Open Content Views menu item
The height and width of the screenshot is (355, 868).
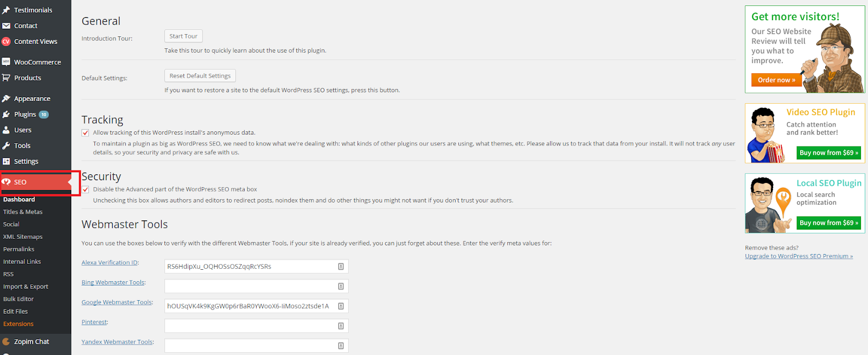click(x=35, y=41)
